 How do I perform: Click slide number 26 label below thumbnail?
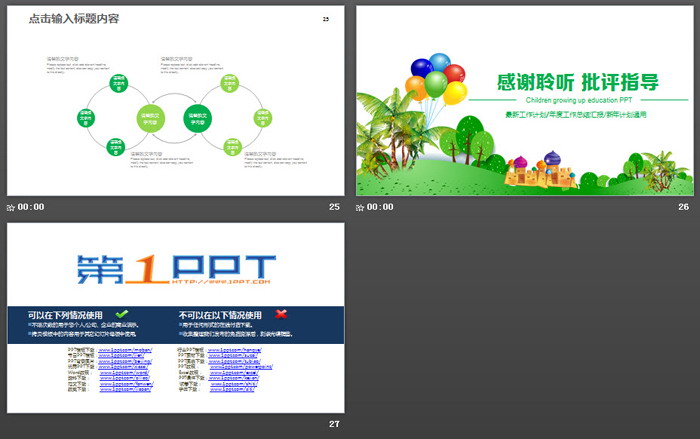tap(684, 207)
